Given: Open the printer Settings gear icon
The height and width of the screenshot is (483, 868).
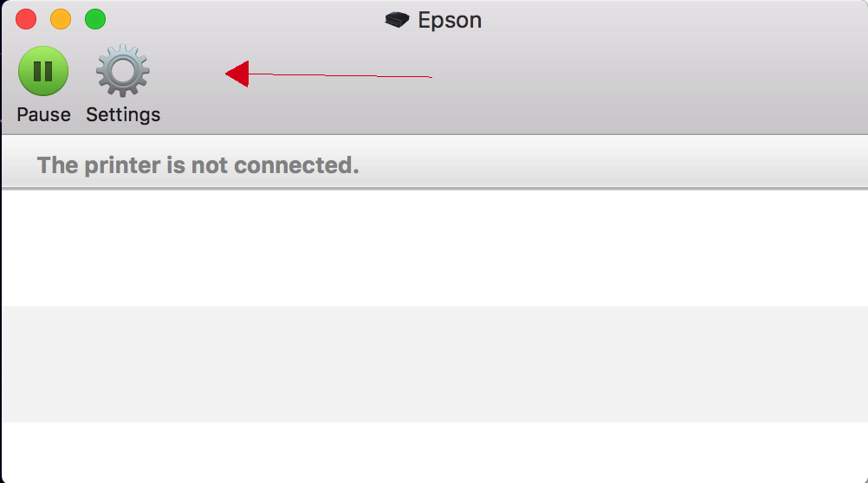Looking at the screenshot, I should point(123,71).
